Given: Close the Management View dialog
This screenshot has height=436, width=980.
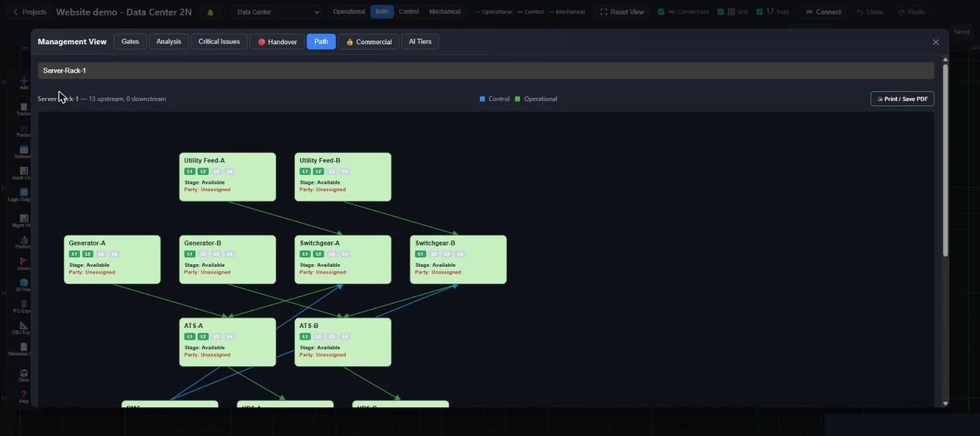Looking at the screenshot, I should tap(936, 42).
